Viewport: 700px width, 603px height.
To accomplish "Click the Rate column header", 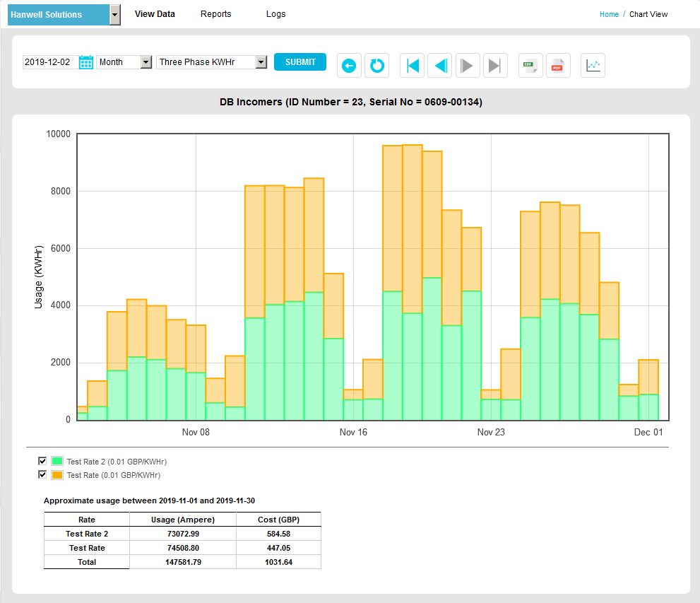I will pyautogui.click(x=87, y=520).
